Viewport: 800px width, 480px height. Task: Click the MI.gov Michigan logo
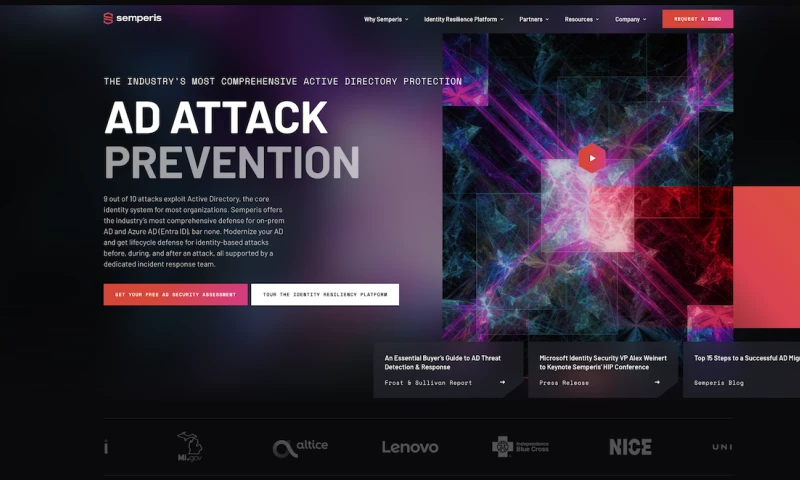[189, 447]
